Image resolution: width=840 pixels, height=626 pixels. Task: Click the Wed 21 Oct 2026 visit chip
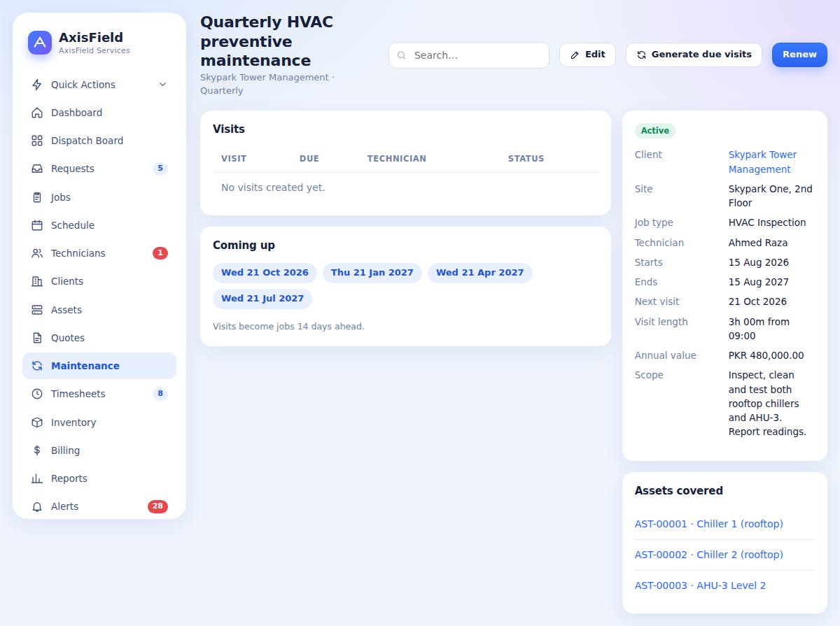(265, 273)
